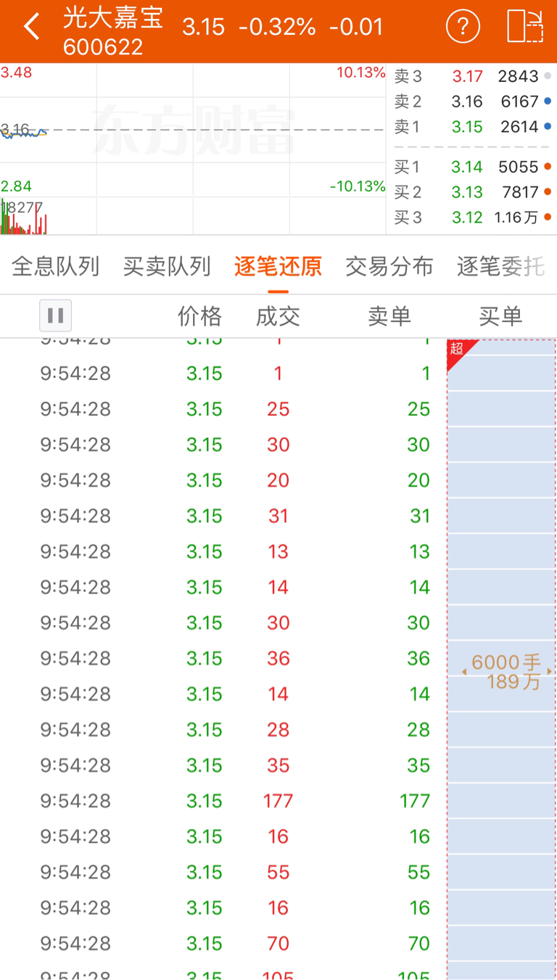
Task: Tap the 2.84 lower price label
Action: point(16,186)
